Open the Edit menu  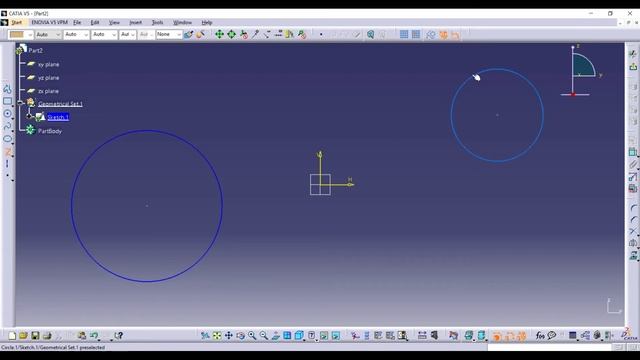pos(95,23)
